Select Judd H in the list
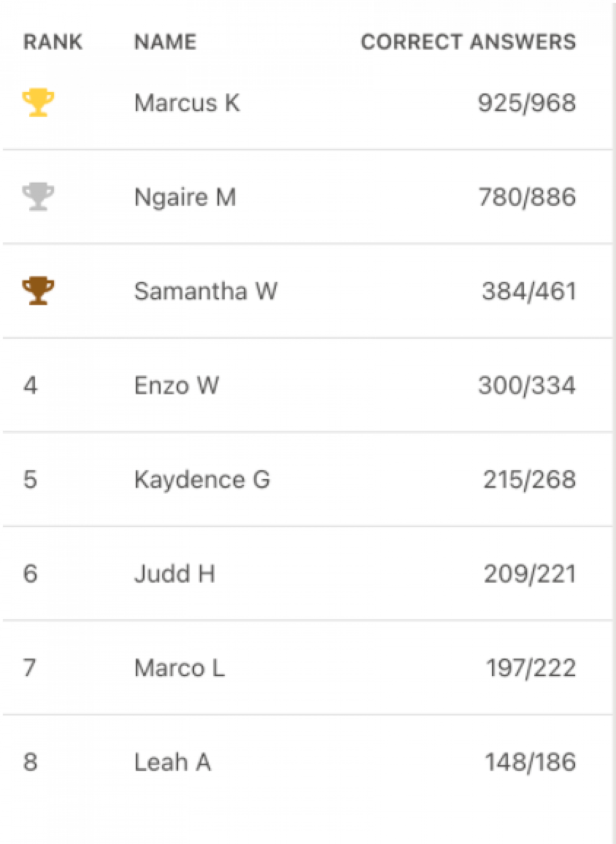Viewport: 616px width, 844px height. coord(175,574)
